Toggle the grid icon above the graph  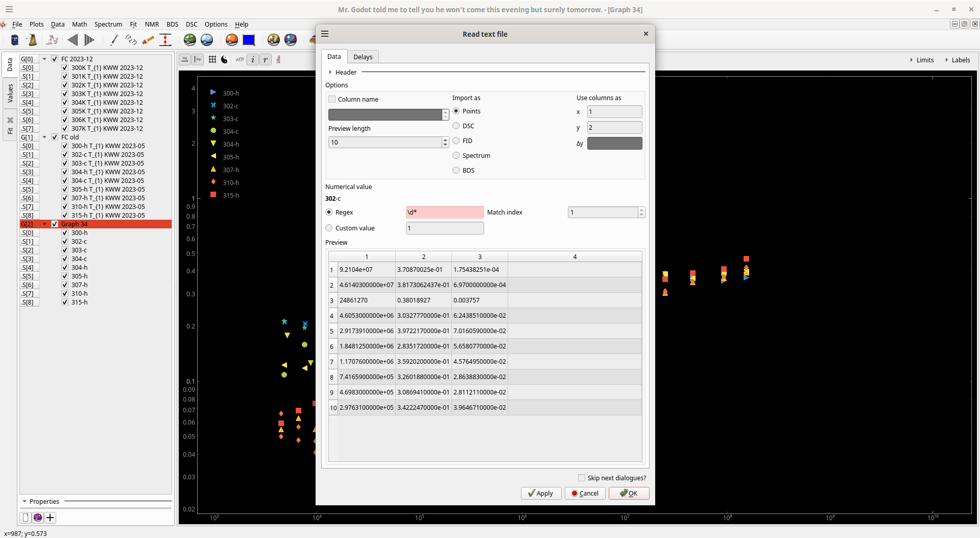click(x=212, y=60)
